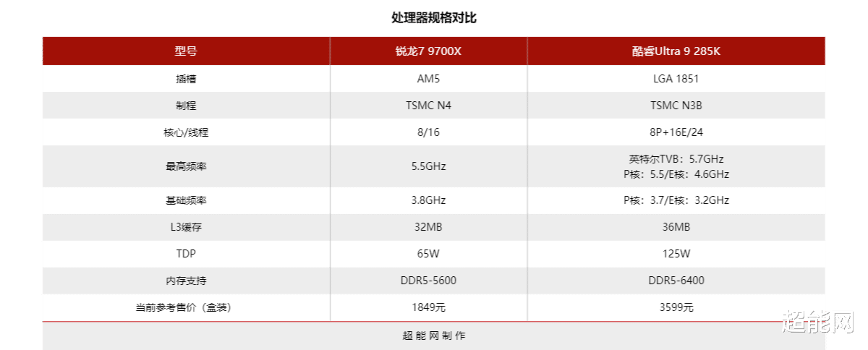
Task: Select the 锐龙7 9700X column header
Action: pos(428,51)
